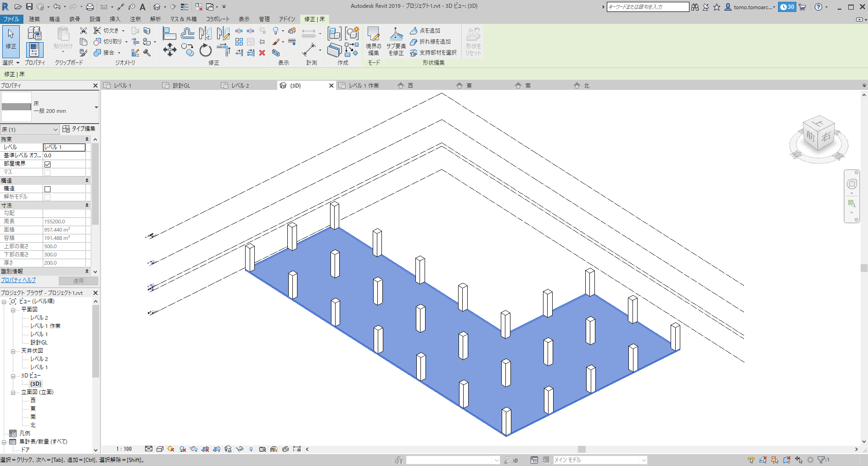
Task: Click the red Delete X icon
Action: [x=262, y=53]
